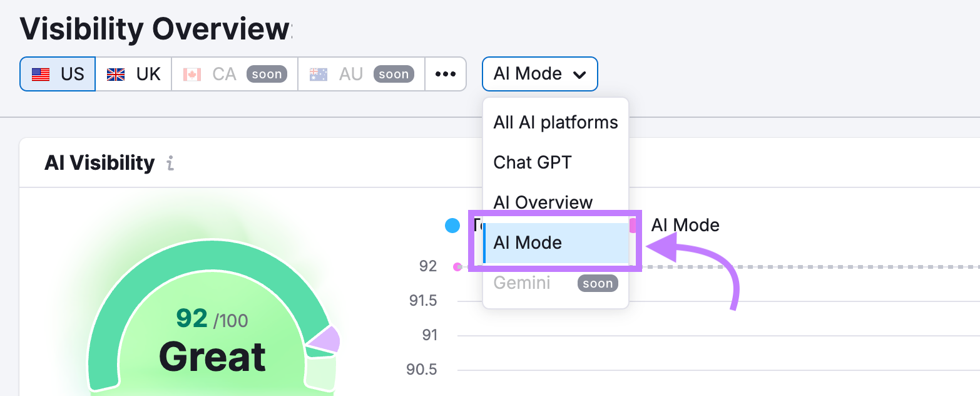Open the AI Mode platform dropdown
The width and height of the screenshot is (980, 396).
point(539,74)
